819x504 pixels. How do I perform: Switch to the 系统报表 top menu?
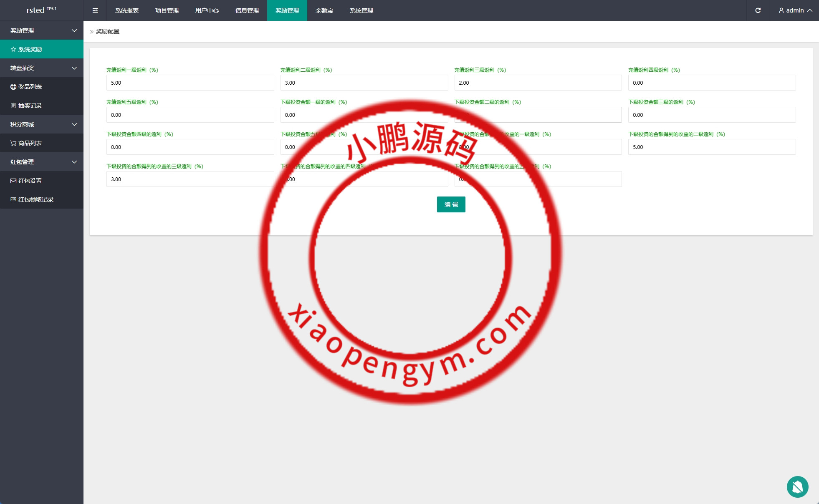pyautogui.click(x=127, y=10)
